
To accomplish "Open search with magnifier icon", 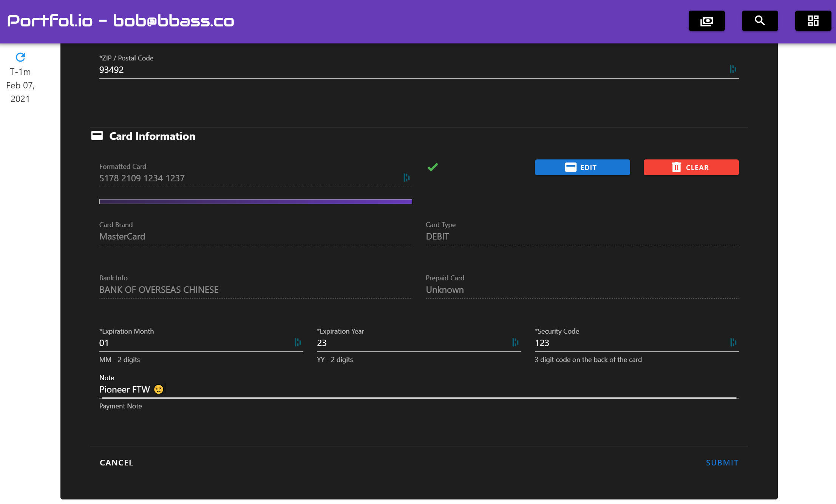I will coord(760,21).
